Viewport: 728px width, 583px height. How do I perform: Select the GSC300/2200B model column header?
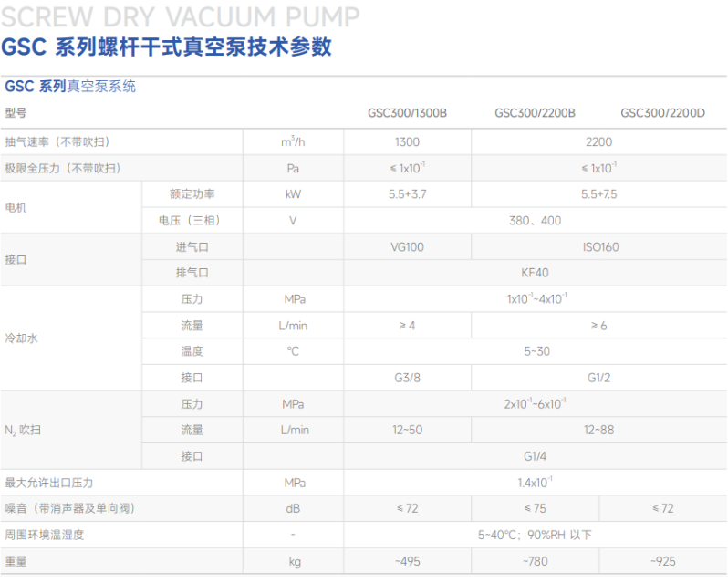pos(535,114)
